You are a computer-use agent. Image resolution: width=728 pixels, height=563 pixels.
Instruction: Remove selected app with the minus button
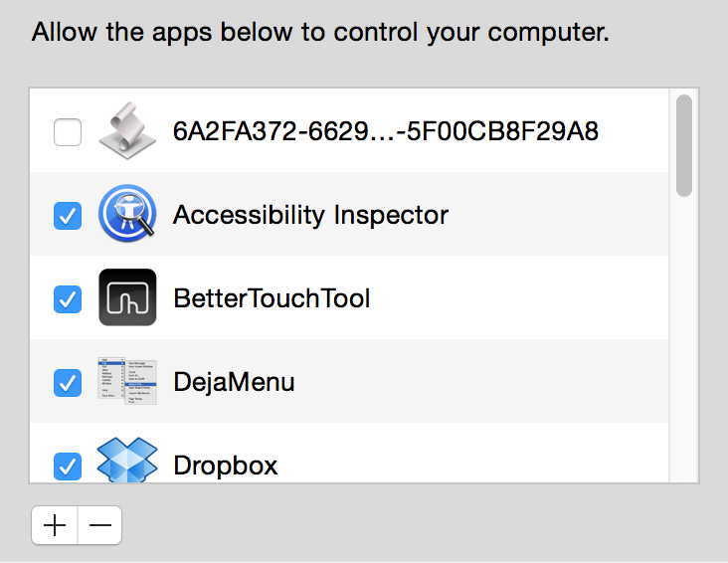click(100, 525)
